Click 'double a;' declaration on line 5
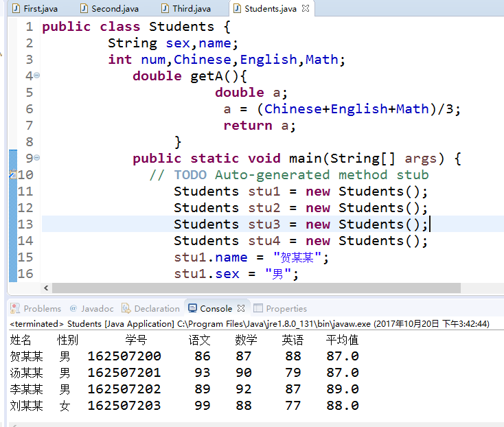This screenshot has height=427, width=504. coord(251,93)
